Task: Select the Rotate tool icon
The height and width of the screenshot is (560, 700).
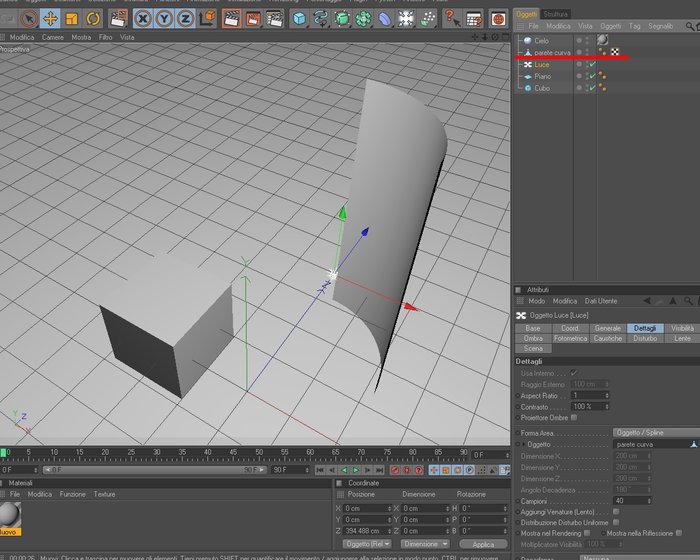Action: (93, 19)
